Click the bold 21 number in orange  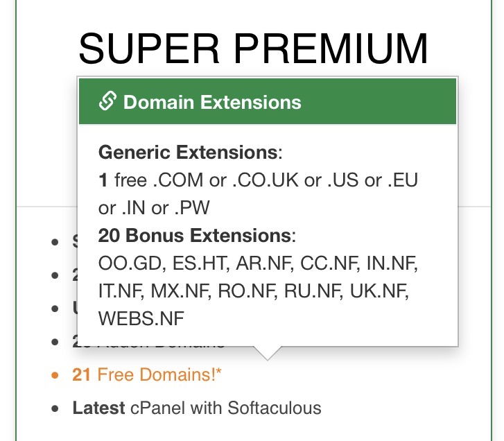point(82,375)
